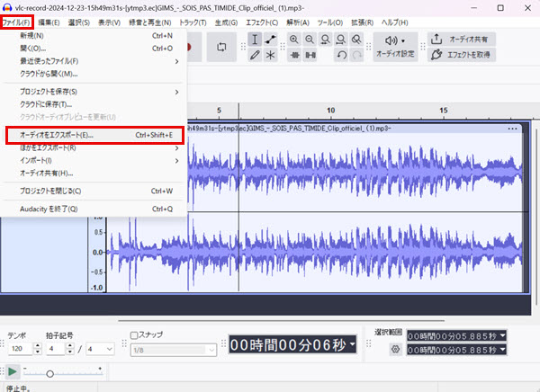Open the 生成(G) menu
The image size is (540, 392).
[x=226, y=22]
